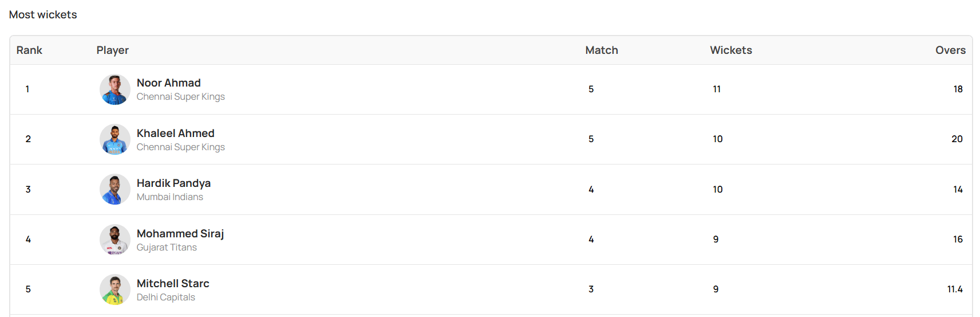
Task: Open Noor Ahmad player name link
Action: coord(168,83)
